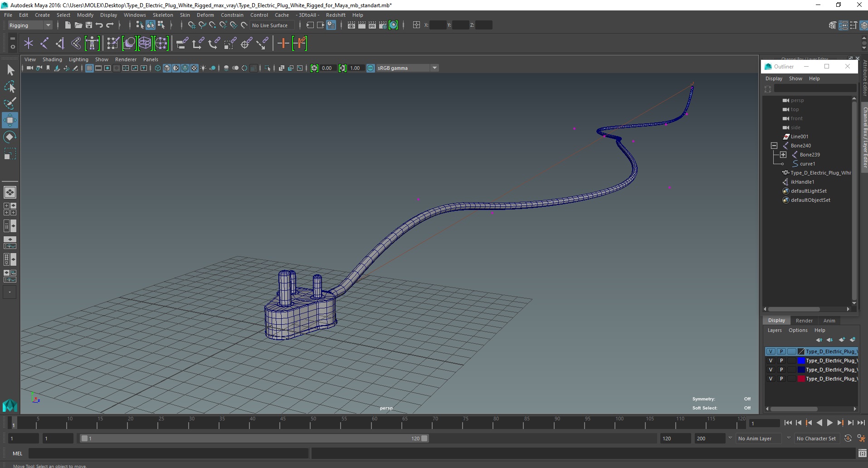Click the Parent Constraint shelf icon

pos(182,44)
